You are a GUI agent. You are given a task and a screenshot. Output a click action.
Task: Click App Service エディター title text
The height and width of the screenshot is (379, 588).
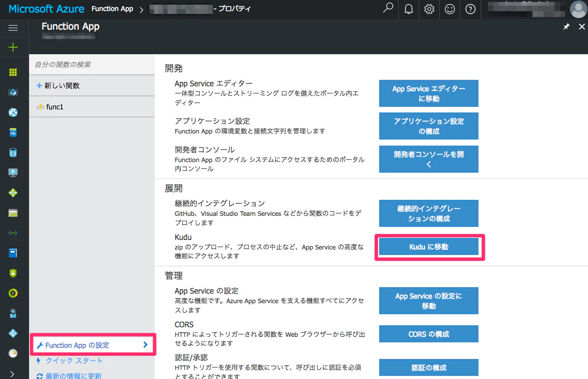pyautogui.click(x=213, y=83)
